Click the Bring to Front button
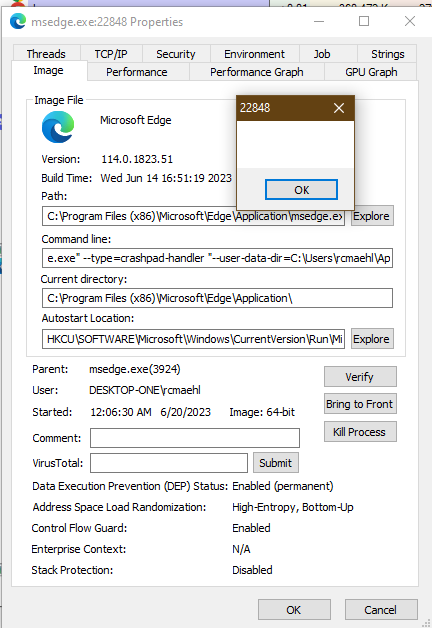Viewport: 432px width, 628px height. point(360,404)
